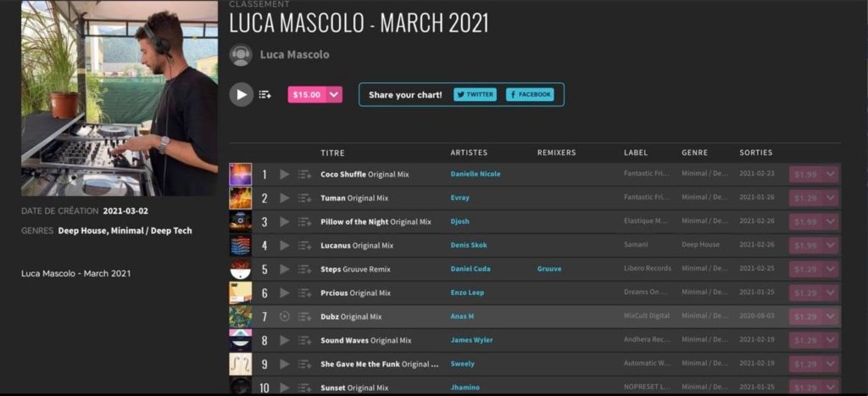This screenshot has height=396, width=868.
Task: Open artist Danielle Nicole link
Action: (476, 174)
